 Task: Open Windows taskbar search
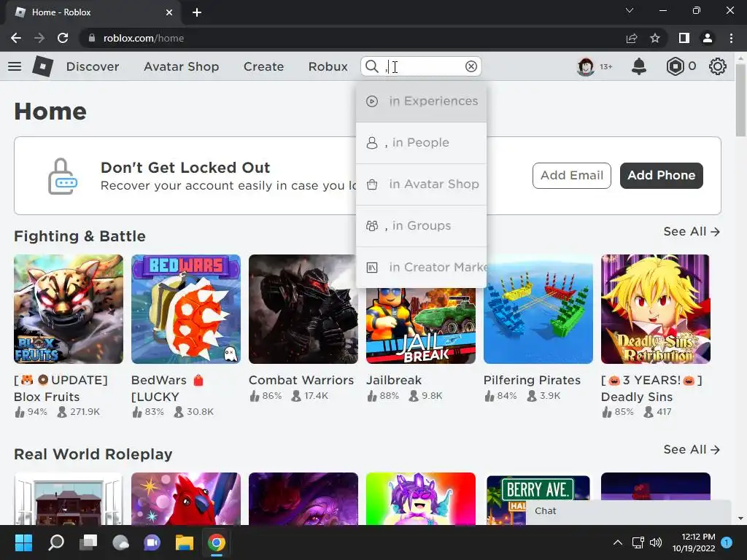pyautogui.click(x=56, y=542)
